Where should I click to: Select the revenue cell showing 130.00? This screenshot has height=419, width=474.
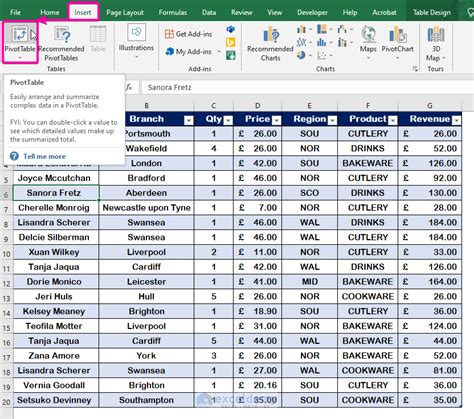[430, 193]
